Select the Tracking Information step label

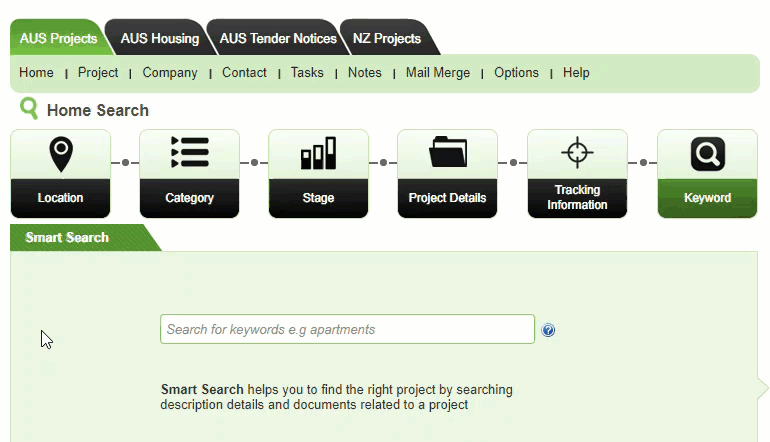coord(578,197)
